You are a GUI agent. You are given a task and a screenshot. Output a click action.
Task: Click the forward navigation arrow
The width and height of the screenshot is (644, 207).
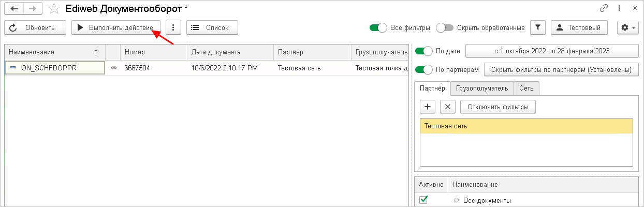click(x=32, y=8)
